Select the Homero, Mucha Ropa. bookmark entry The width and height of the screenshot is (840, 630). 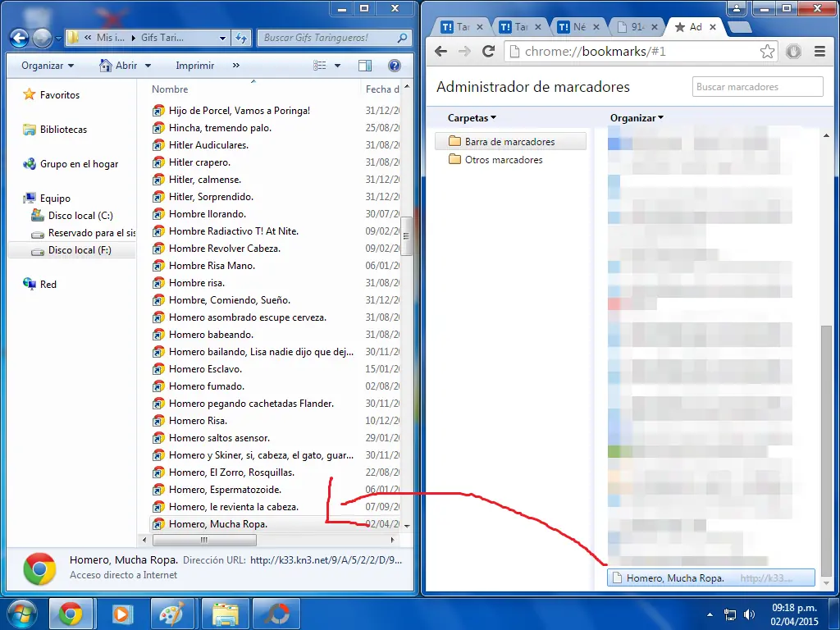[711, 578]
